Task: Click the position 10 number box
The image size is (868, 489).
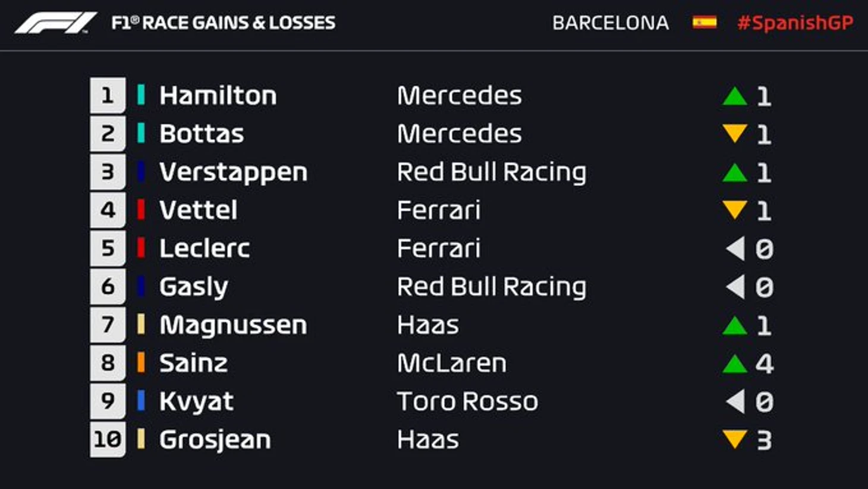Action: (108, 440)
